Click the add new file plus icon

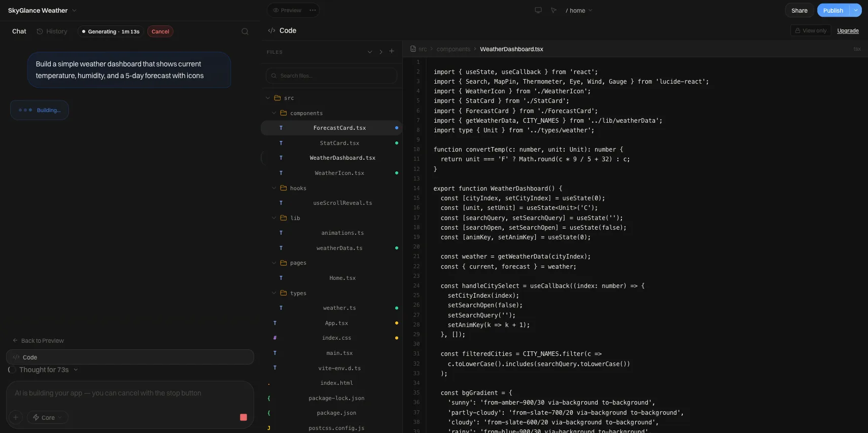(x=392, y=51)
